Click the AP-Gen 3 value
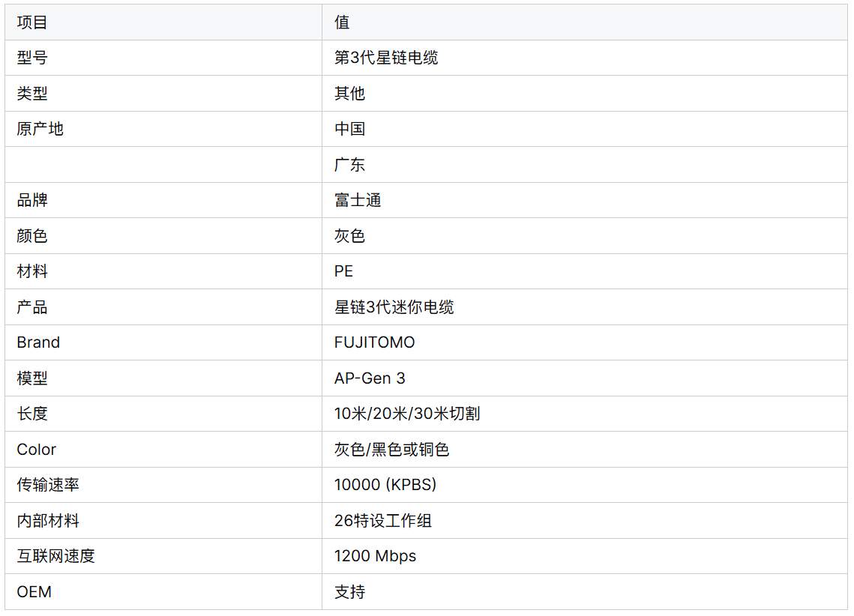The height and width of the screenshot is (616, 854). [370, 378]
